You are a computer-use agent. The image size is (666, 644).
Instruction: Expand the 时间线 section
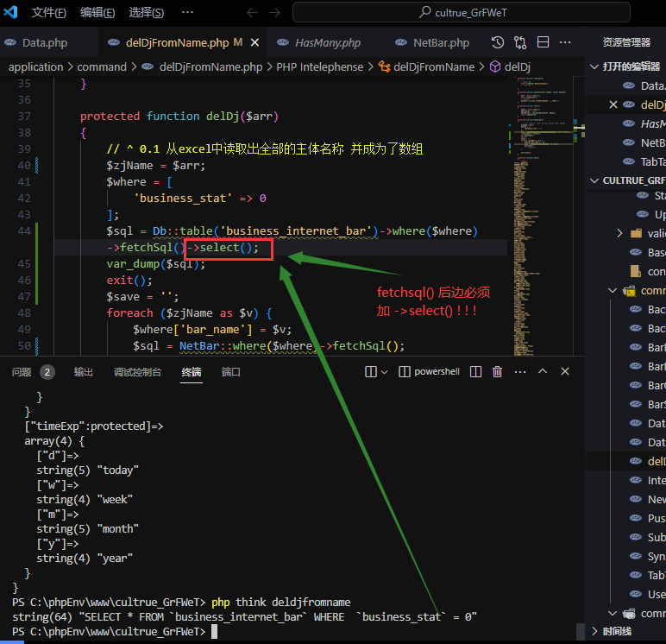625,631
